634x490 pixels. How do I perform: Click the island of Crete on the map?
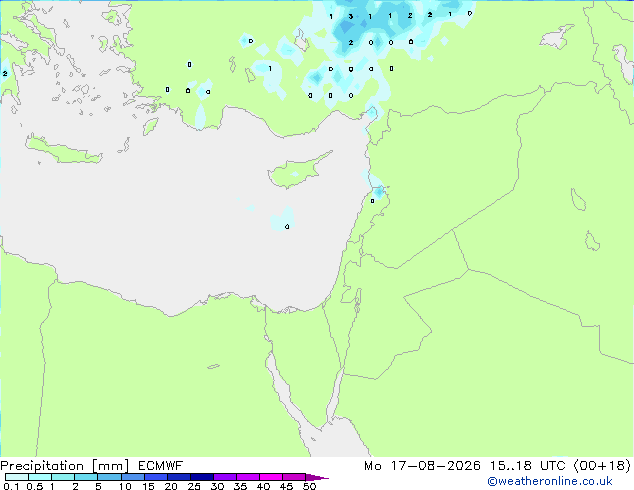(x=64, y=150)
